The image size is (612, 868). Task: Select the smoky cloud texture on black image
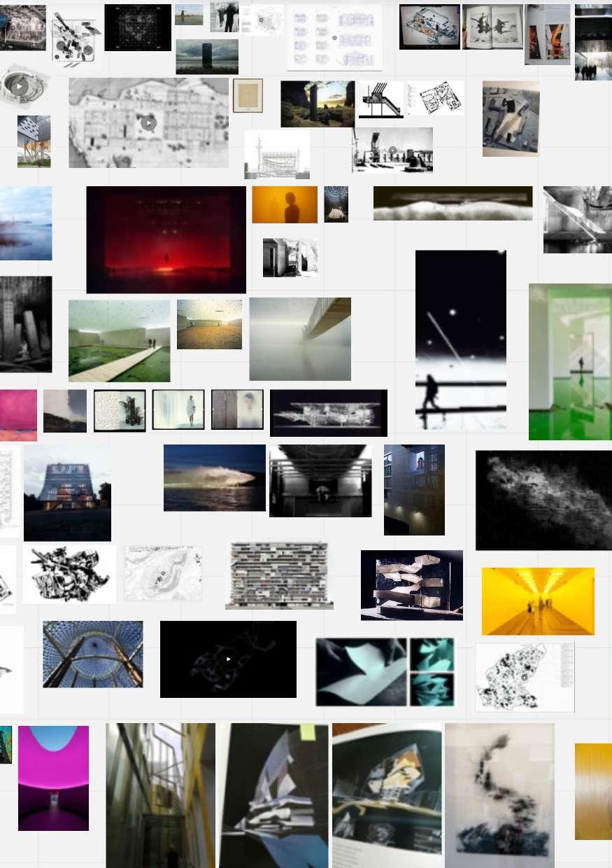pyautogui.click(x=543, y=500)
